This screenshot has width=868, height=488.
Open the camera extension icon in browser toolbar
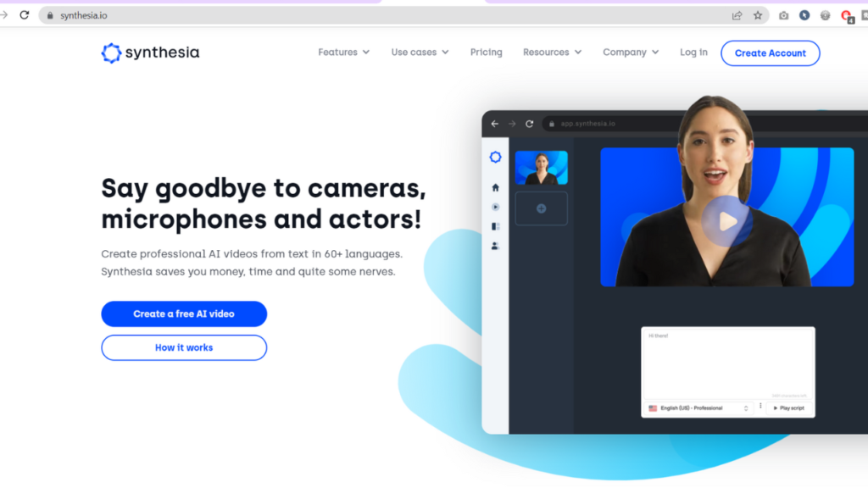[783, 15]
